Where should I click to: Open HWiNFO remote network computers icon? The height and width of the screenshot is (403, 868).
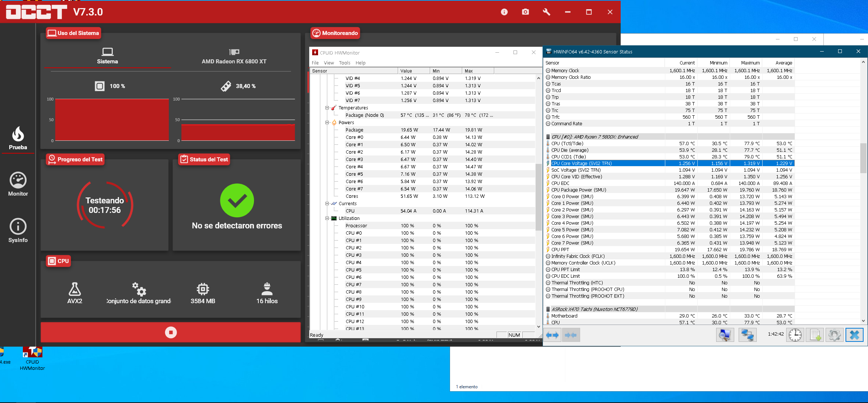pos(747,335)
